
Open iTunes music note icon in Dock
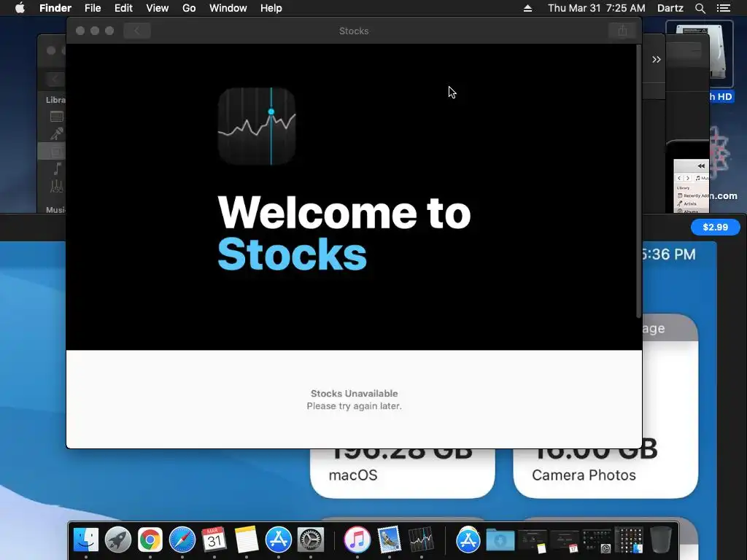(357, 540)
